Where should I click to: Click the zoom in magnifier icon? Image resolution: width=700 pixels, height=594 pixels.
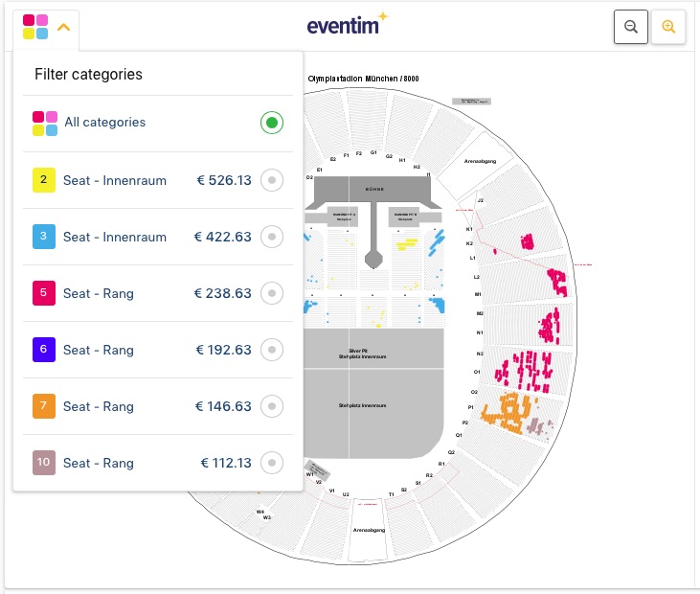click(667, 27)
